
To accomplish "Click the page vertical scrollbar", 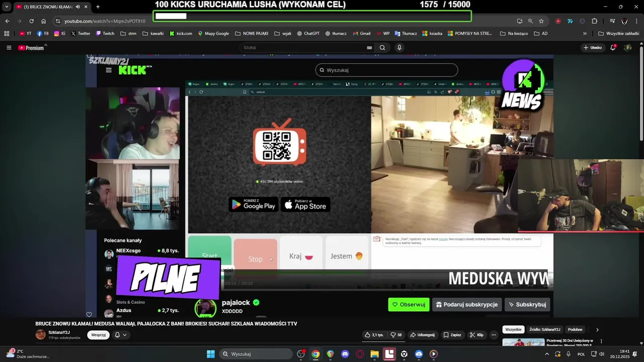I will point(641,93).
